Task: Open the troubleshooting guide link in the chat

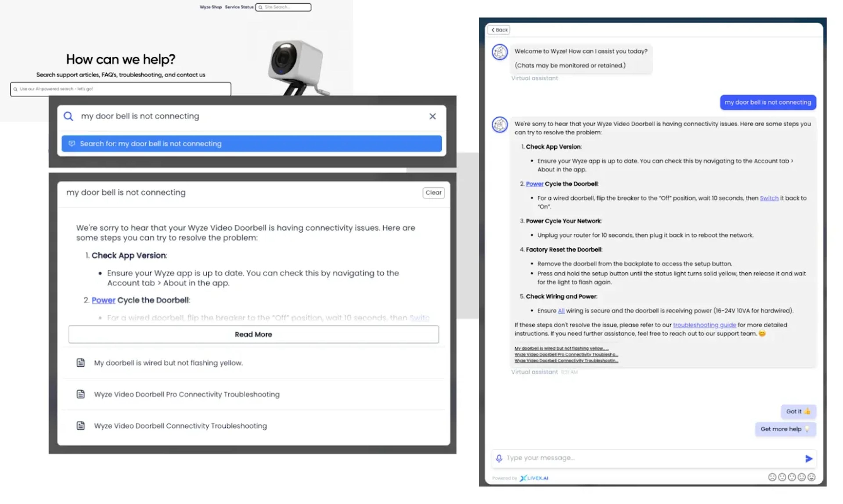Action: coord(704,325)
